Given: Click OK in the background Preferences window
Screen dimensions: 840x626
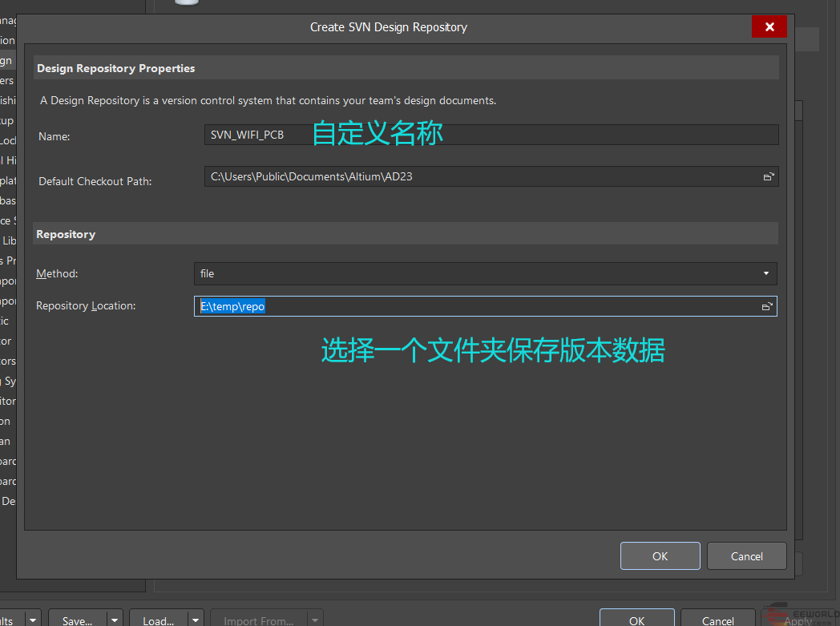Looking at the screenshot, I should 637,619.
